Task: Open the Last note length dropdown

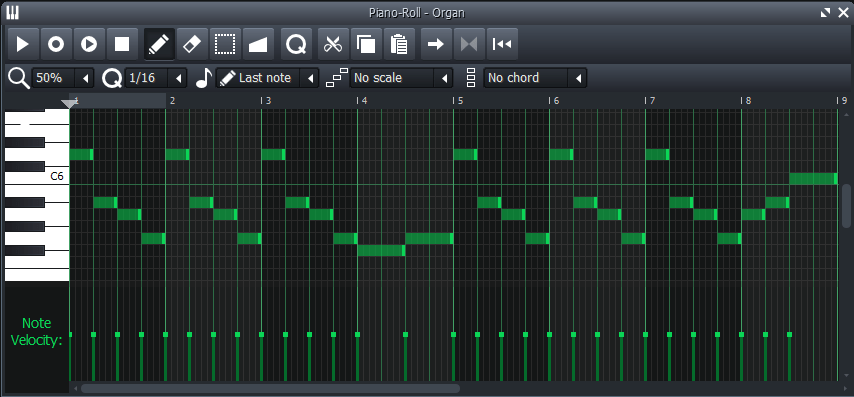Action: (x=267, y=78)
